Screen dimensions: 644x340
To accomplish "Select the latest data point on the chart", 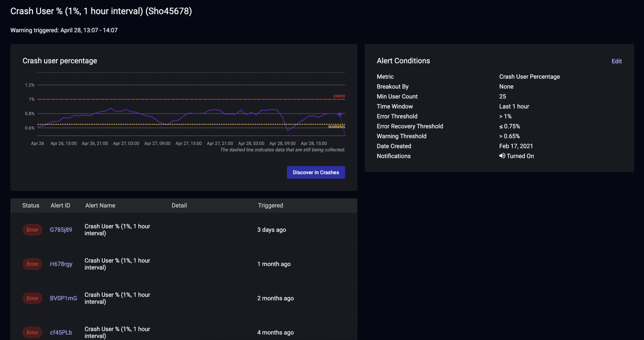I will click(x=340, y=114).
